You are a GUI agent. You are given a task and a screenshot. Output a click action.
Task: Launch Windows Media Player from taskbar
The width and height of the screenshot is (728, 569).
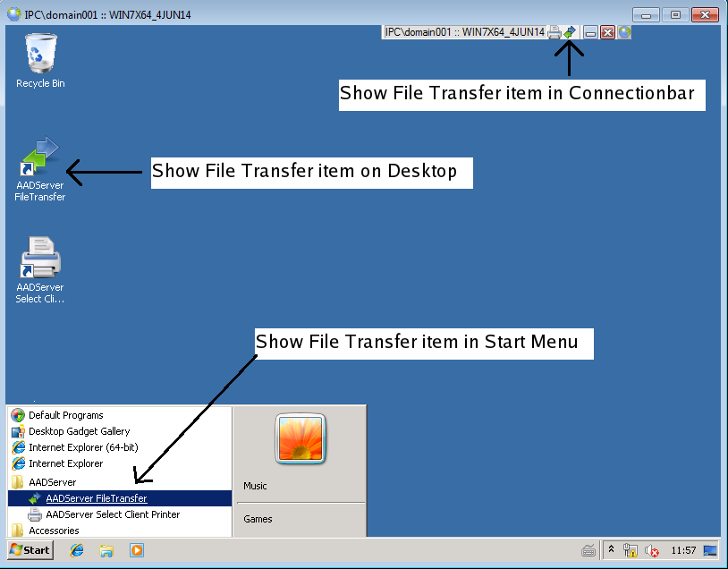click(x=137, y=550)
